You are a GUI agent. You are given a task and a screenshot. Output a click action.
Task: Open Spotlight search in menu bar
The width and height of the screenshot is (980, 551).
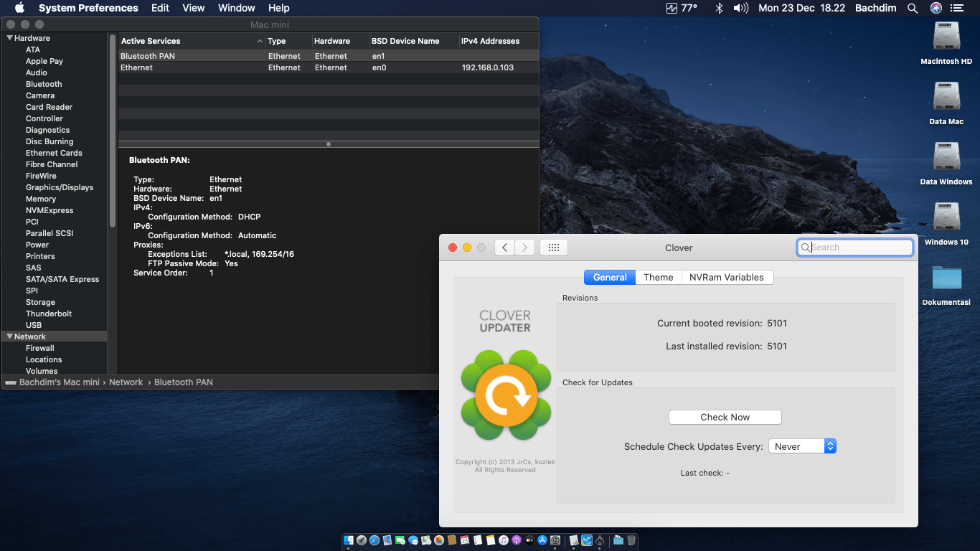pos(913,8)
